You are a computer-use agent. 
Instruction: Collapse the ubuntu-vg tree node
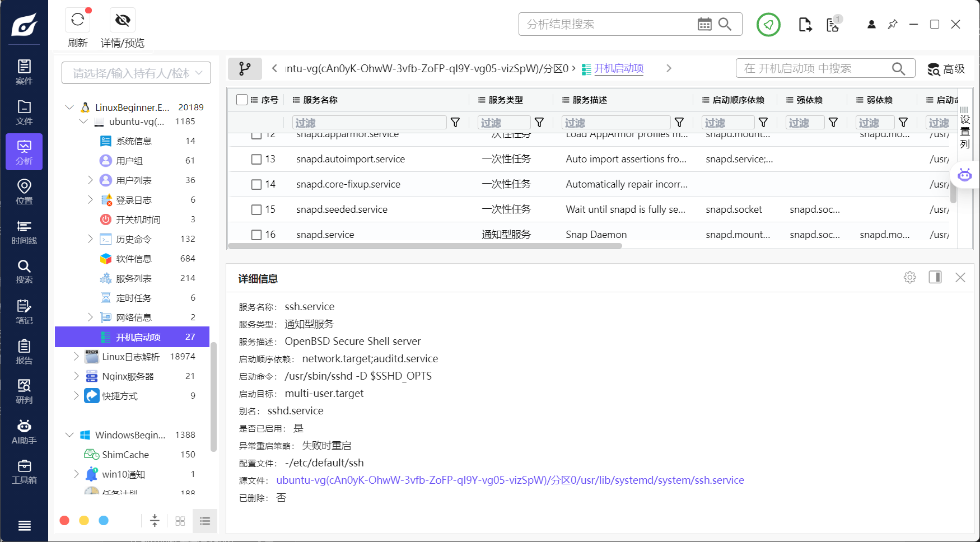pos(83,121)
